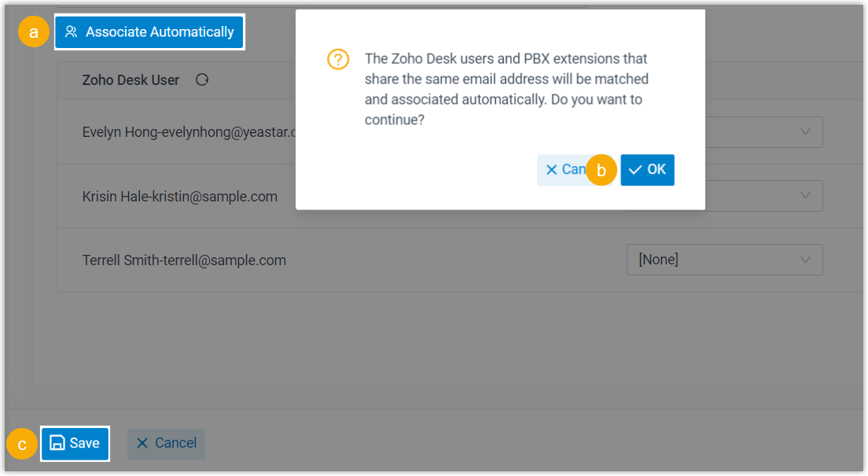Click the floppy disk Save icon
Screen dimensions: 868x476
[x=57, y=443]
